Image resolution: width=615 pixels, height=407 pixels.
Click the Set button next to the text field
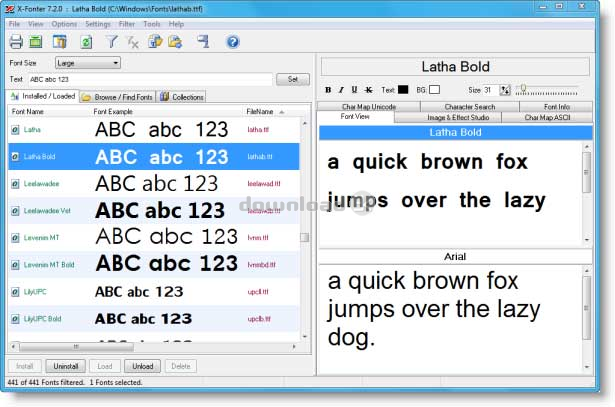click(x=292, y=79)
